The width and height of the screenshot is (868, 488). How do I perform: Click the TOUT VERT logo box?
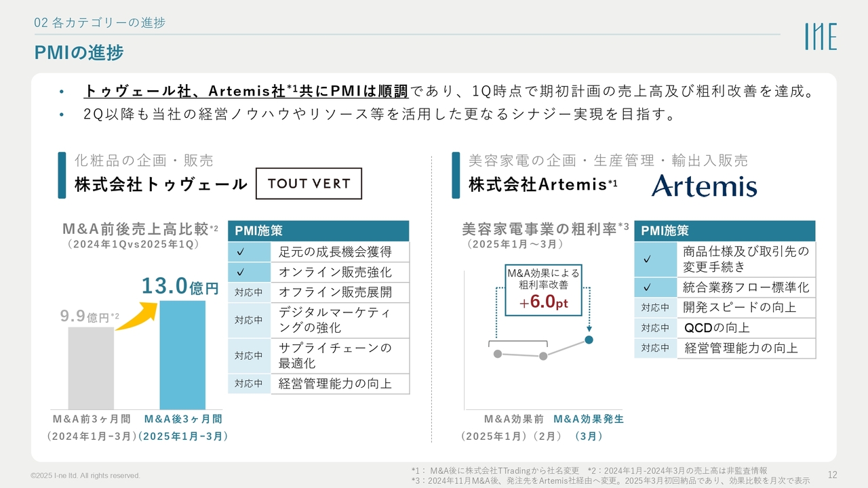click(x=309, y=184)
